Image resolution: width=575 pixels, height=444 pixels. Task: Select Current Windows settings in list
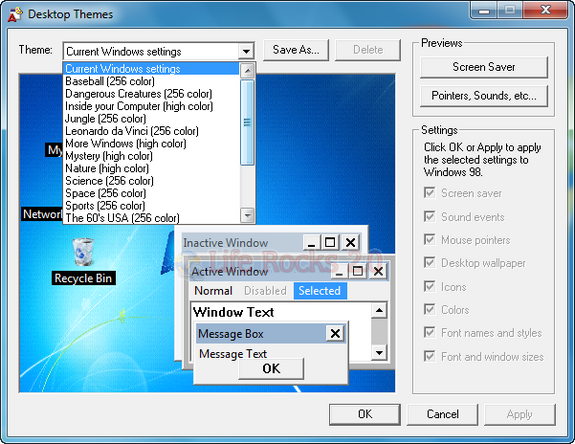(x=151, y=69)
